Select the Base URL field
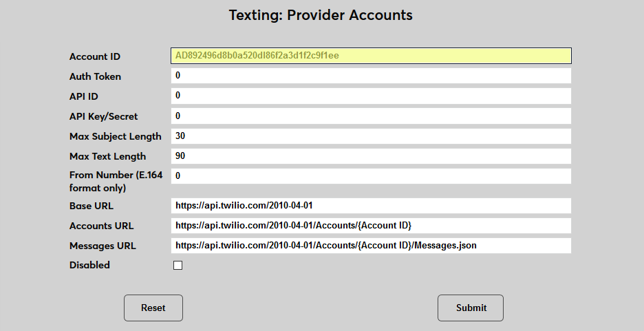The width and height of the screenshot is (644, 331). [371, 205]
